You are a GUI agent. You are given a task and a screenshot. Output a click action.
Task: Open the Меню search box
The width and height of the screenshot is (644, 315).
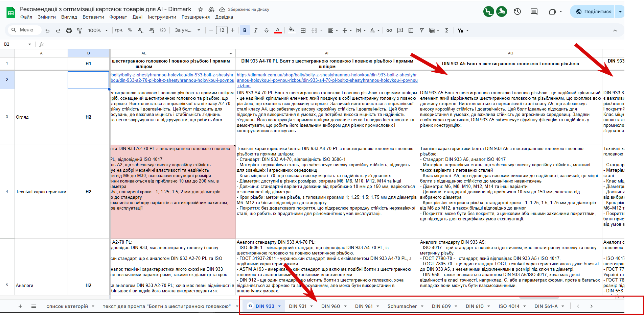point(24,30)
